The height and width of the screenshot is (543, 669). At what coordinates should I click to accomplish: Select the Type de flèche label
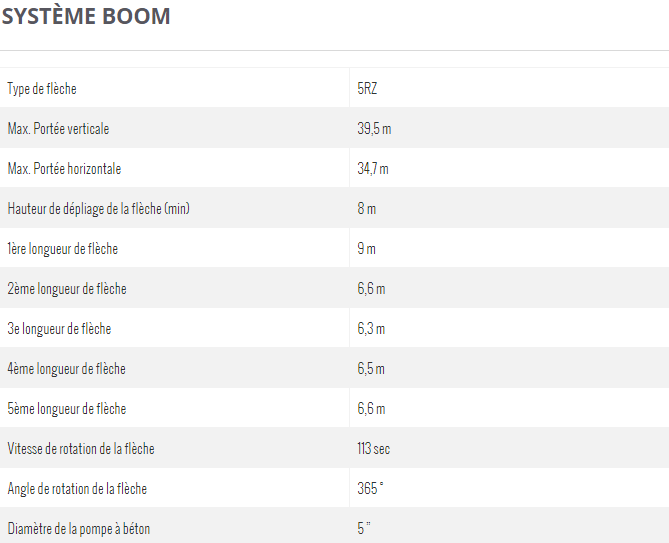pos(42,89)
